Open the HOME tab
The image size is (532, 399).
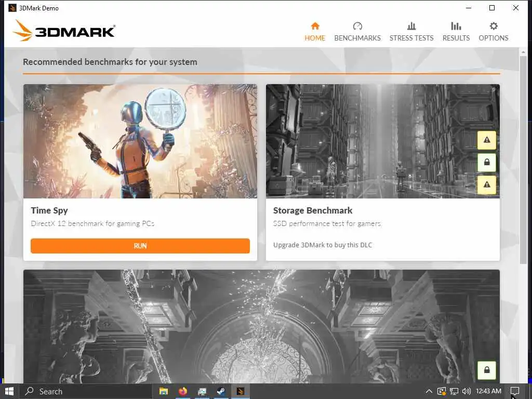pos(315,32)
